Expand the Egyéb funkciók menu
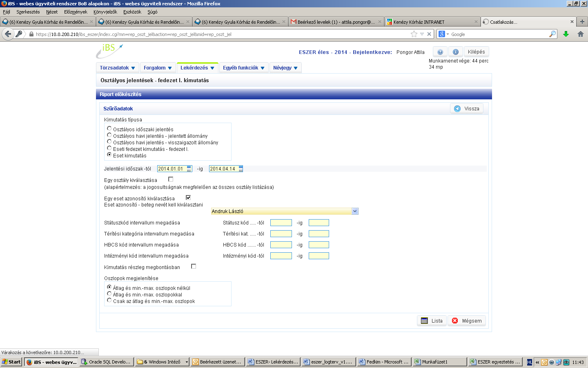 [243, 68]
